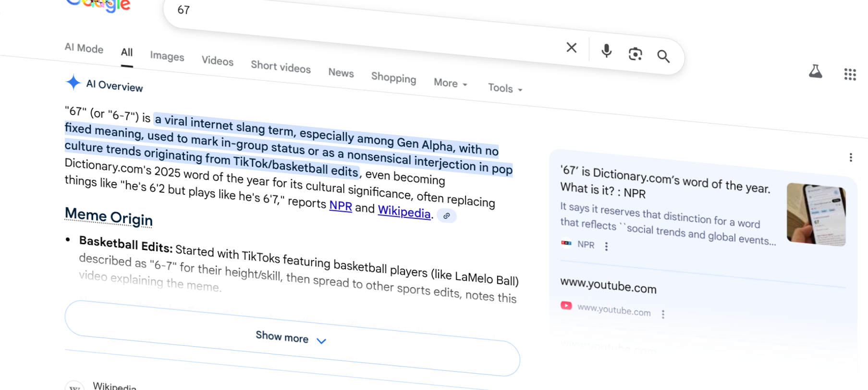Click the NPR favicon in source card

click(566, 243)
